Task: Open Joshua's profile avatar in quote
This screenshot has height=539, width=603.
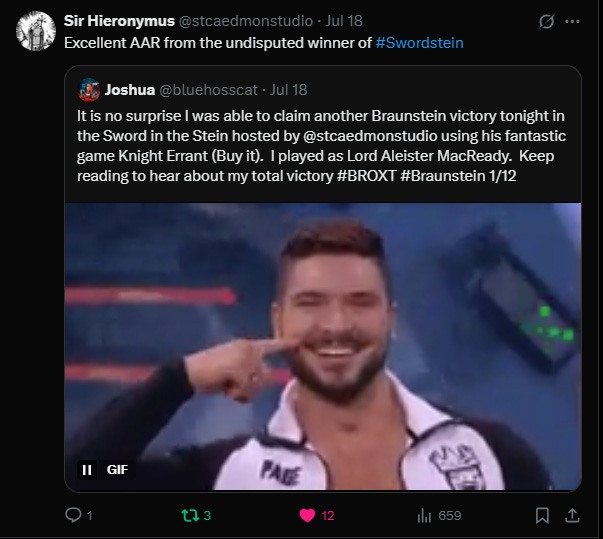Action: point(89,90)
